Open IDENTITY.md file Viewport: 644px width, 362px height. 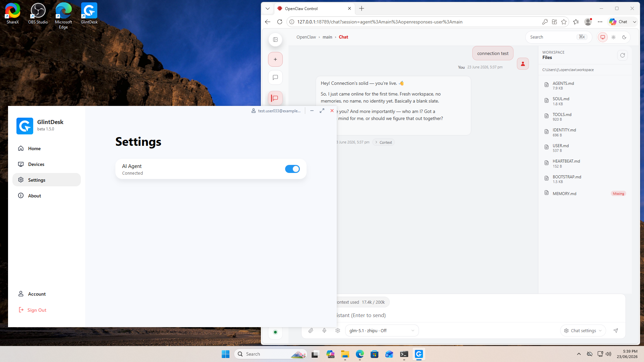coord(585,132)
